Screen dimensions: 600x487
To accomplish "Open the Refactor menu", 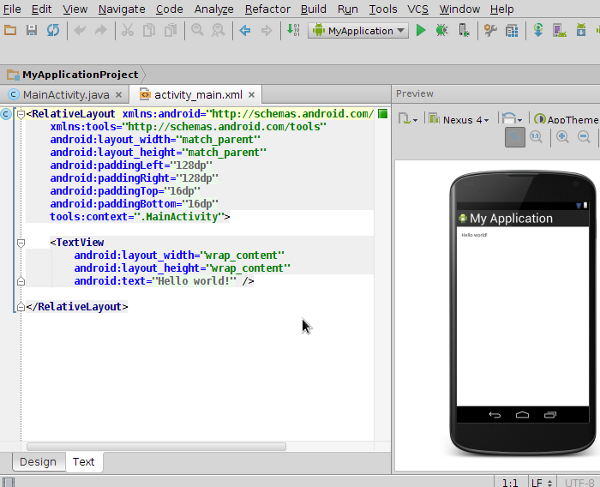I will pos(267,9).
